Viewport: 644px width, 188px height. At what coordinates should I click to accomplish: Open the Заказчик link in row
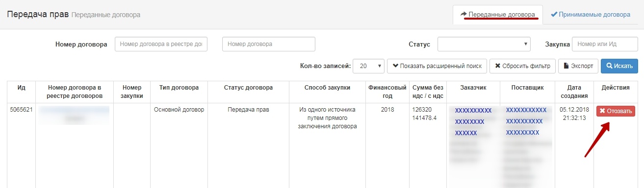tap(473, 121)
